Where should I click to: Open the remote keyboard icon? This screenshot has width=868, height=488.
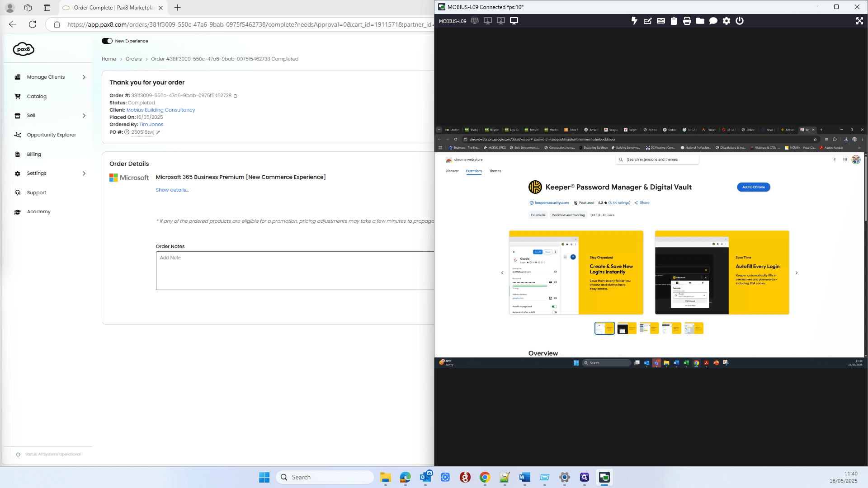click(x=660, y=21)
